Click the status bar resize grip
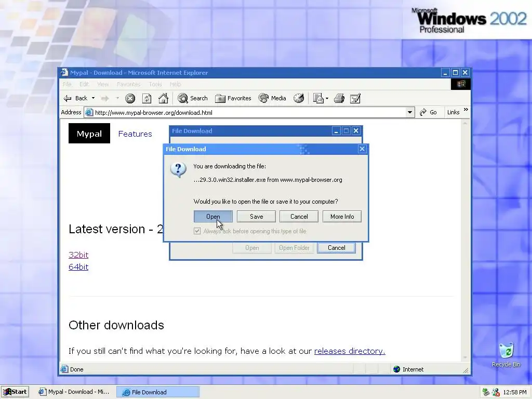The height and width of the screenshot is (399, 532). pos(466,370)
